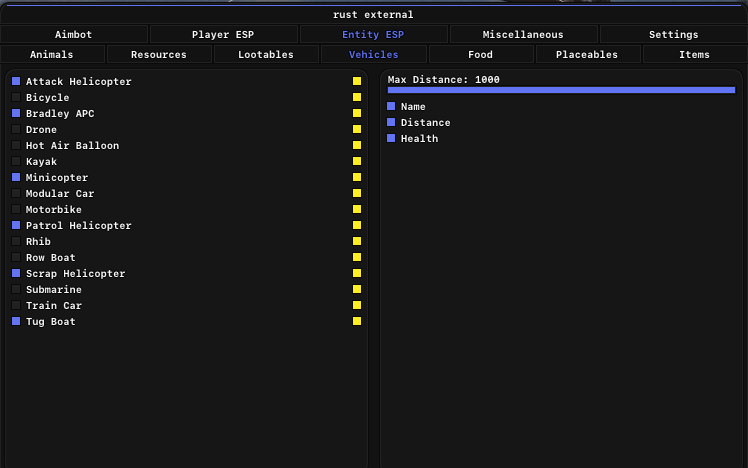Toggle the Name display checkbox
748x468 pixels.
point(391,106)
